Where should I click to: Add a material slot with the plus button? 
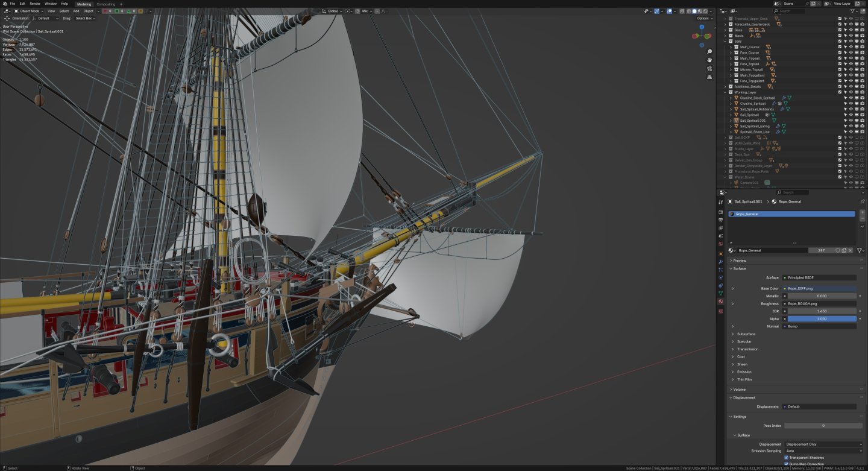(x=862, y=213)
